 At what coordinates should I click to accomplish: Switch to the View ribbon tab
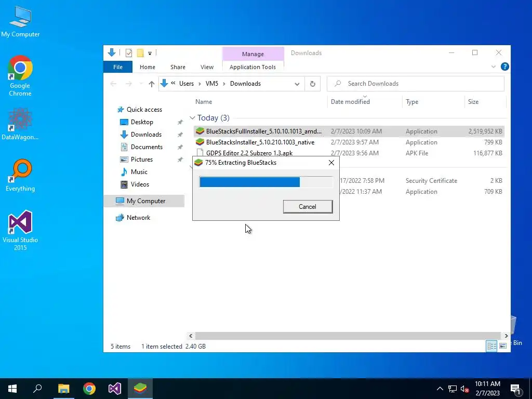click(207, 67)
